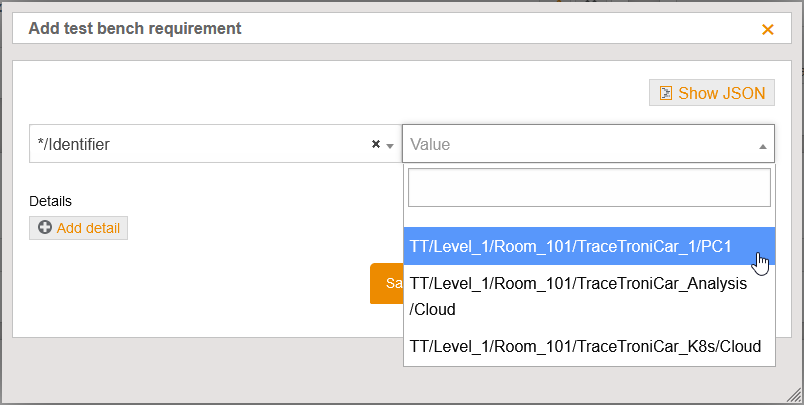Close the Add test bench requirement dialog
Screen dimensions: 804x405
(x=768, y=29)
